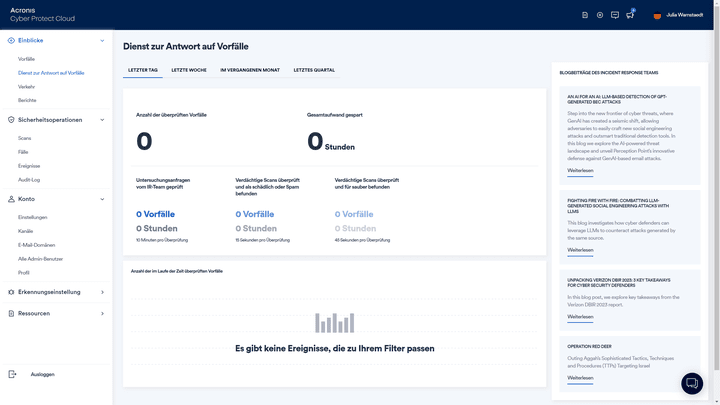Image resolution: width=720 pixels, height=405 pixels.
Task: Click the Konto person icon
Action: (11, 199)
